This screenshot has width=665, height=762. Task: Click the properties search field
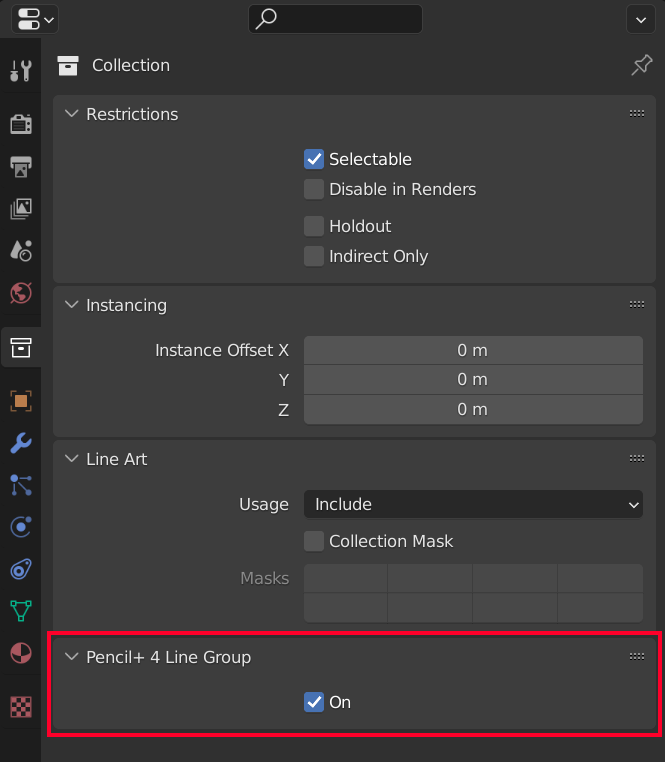(x=335, y=19)
